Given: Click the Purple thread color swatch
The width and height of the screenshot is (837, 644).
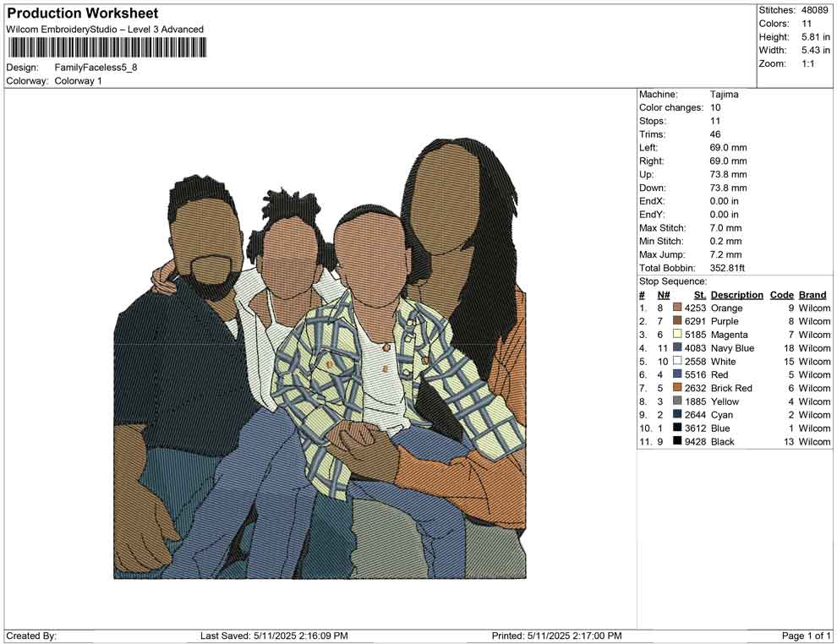Looking at the screenshot, I should [x=677, y=321].
